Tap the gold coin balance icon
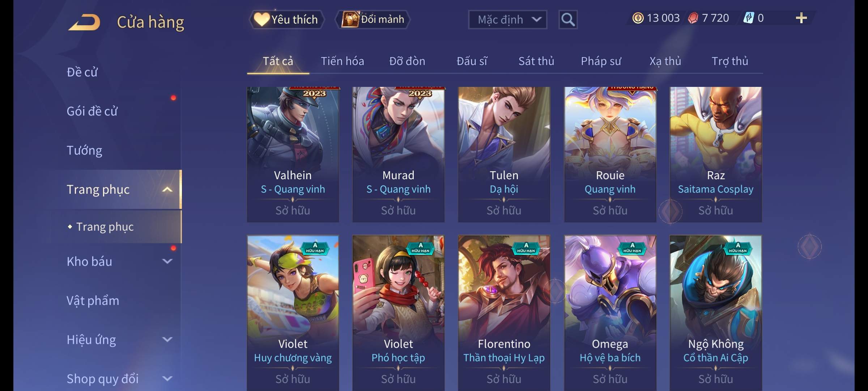This screenshot has height=391, width=868. coord(638,18)
